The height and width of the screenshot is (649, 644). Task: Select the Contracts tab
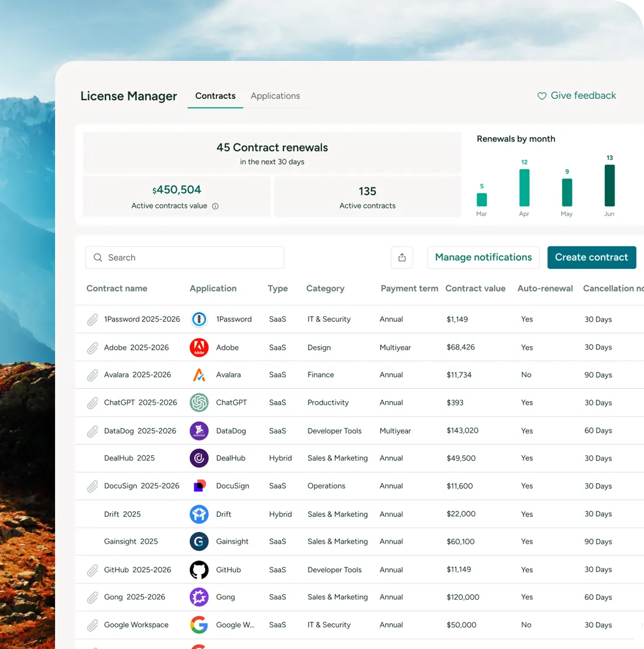click(x=215, y=96)
